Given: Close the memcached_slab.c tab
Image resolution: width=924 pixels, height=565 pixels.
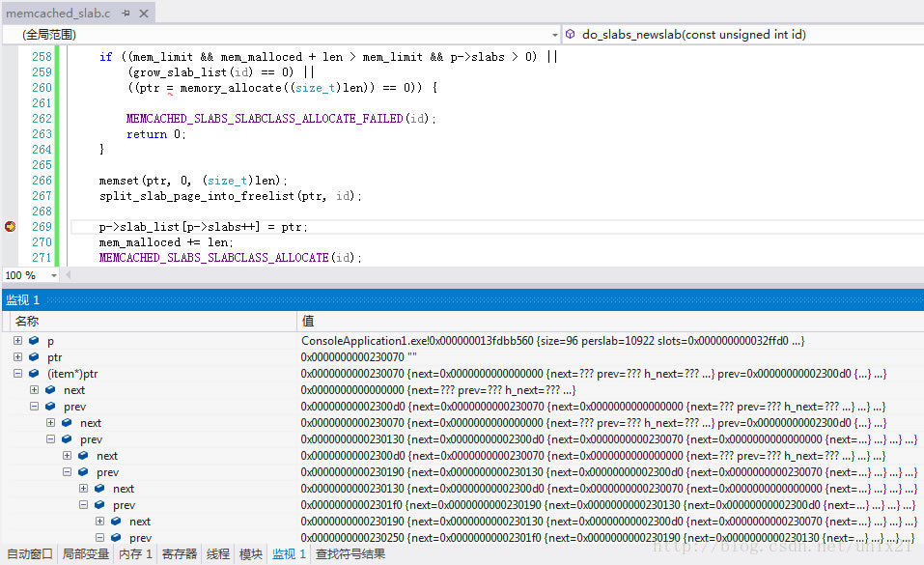Looking at the screenshot, I should click(144, 13).
